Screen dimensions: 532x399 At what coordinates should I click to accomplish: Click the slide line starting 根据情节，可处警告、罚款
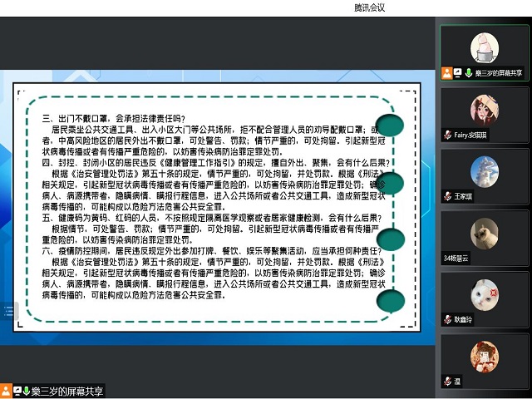tap(215, 229)
